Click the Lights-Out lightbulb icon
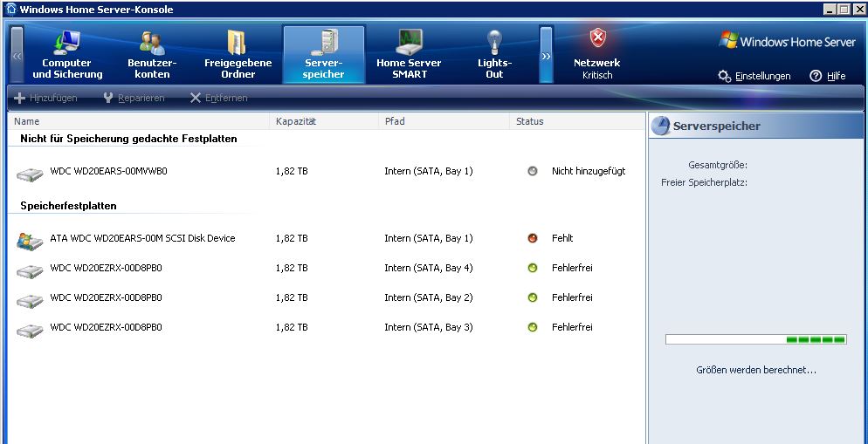Image resolution: width=868 pixels, height=444 pixels. tap(494, 42)
